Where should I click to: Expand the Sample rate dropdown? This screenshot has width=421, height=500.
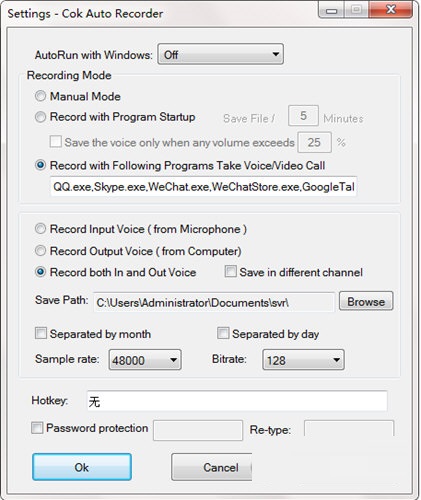(x=145, y=360)
